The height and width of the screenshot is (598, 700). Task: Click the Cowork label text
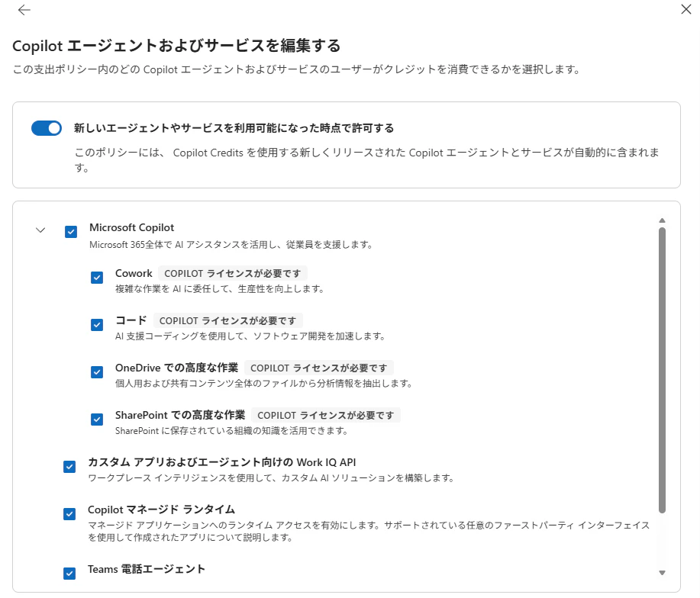tap(134, 273)
